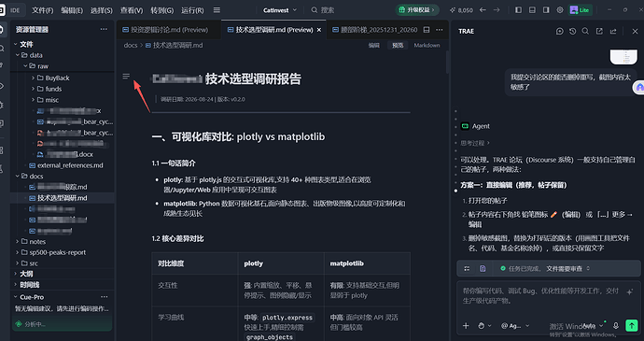This screenshot has height=341, width=644.
Task: Open the 运行(R) menu
Action: [192, 10]
